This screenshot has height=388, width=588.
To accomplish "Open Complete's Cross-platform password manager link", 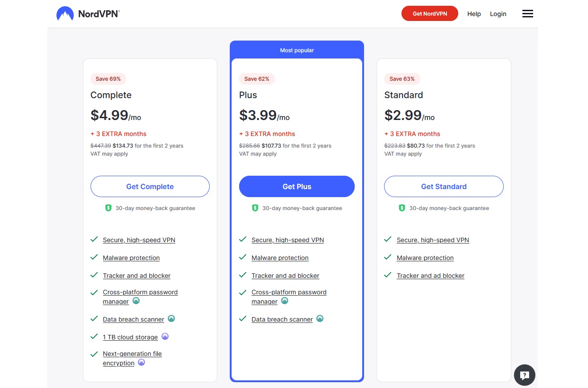I will [x=140, y=297].
